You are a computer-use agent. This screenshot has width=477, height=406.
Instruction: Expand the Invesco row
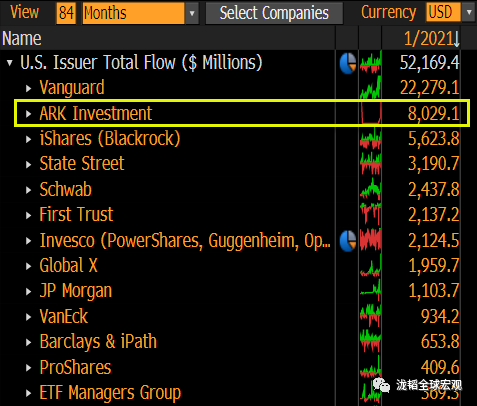tap(29, 241)
